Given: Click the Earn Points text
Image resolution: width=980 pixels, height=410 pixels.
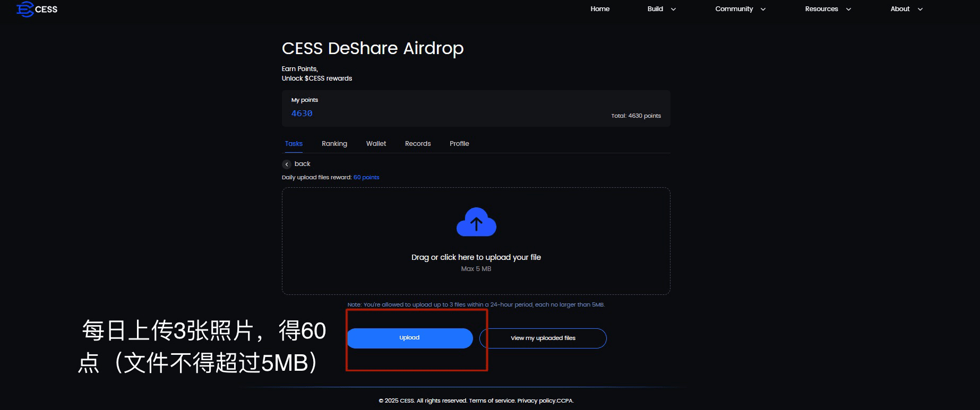Looking at the screenshot, I should click(x=300, y=69).
